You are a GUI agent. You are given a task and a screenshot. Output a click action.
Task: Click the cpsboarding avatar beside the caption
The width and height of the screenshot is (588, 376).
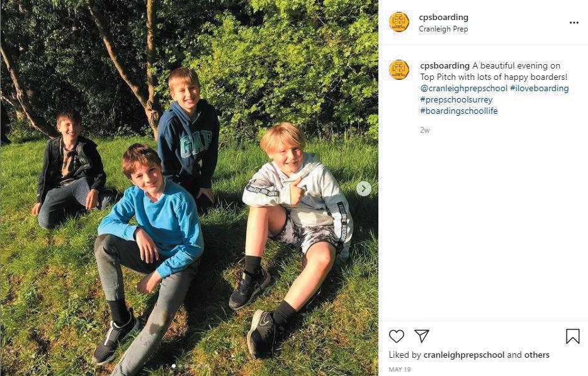pos(399,70)
